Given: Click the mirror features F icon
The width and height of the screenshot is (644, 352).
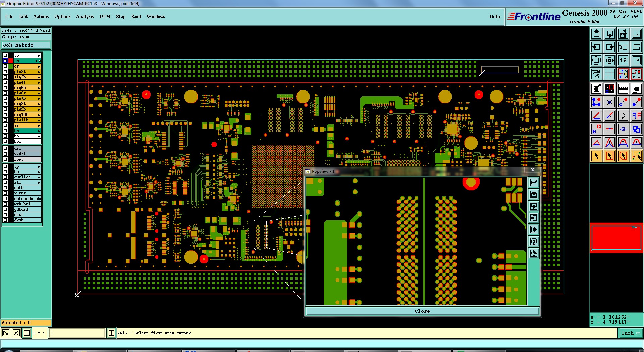Looking at the screenshot, I should [637, 116].
